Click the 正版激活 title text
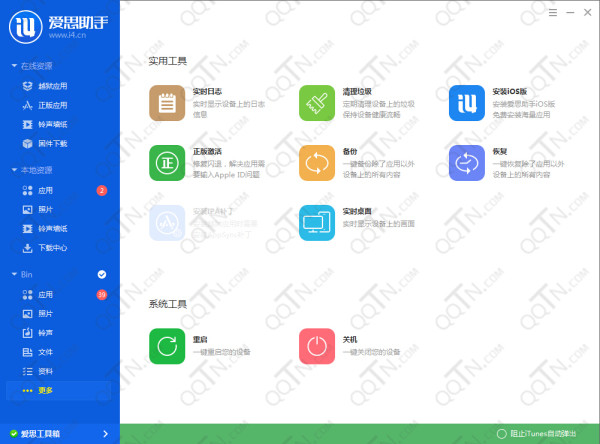Viewport: 600px width, 444px height. [x=207, y=152]
